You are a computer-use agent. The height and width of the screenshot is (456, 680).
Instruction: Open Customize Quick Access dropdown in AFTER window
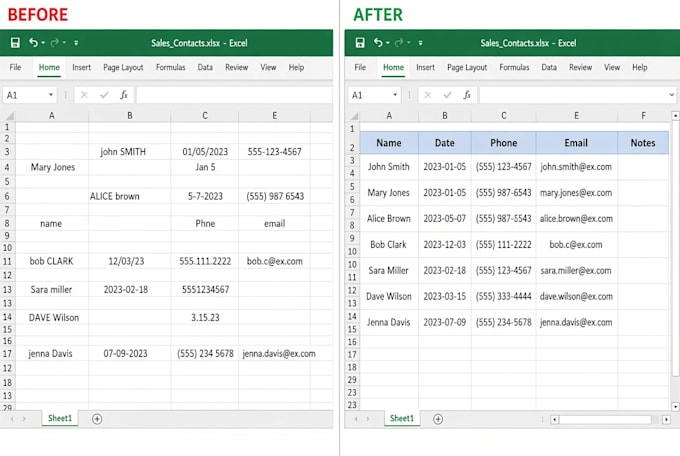coord(420,43)
